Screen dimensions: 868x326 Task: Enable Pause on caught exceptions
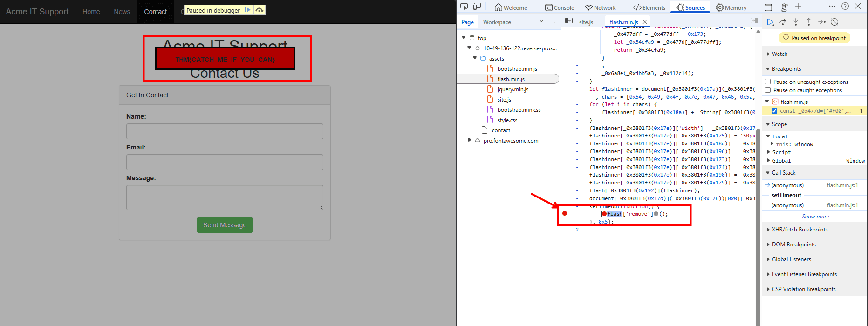[x=768, y=90]
